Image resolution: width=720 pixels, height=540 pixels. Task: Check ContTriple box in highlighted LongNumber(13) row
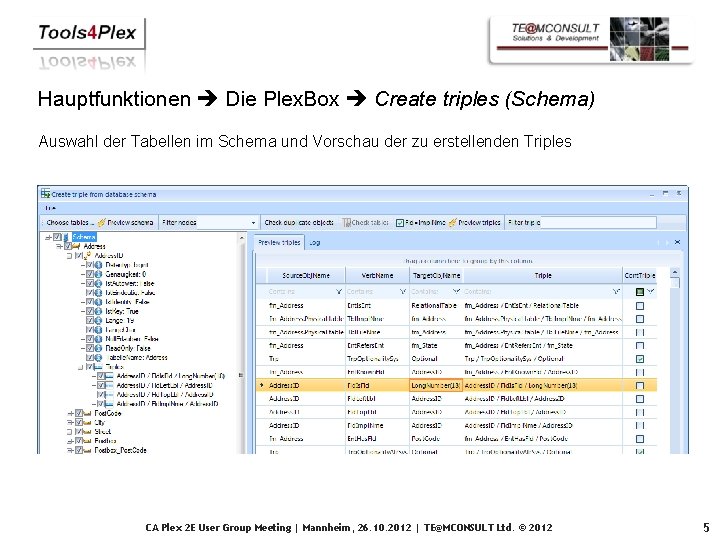click(640, 386)
